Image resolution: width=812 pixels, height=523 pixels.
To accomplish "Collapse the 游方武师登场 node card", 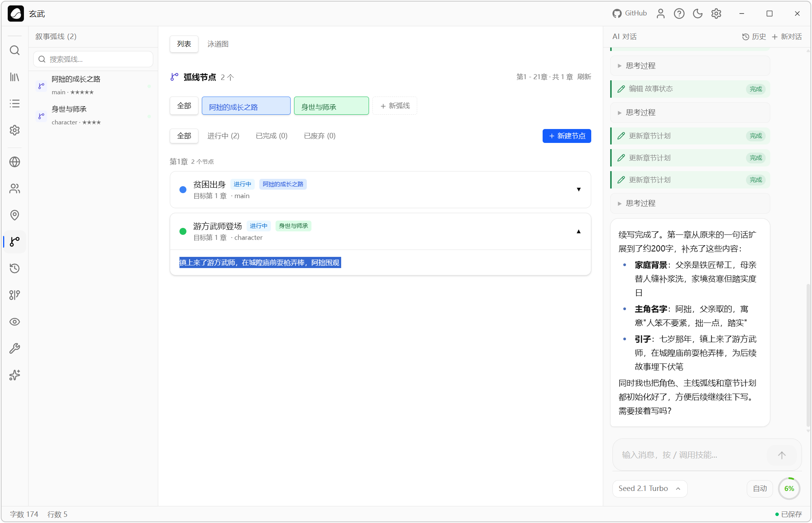I will point(579,231).
